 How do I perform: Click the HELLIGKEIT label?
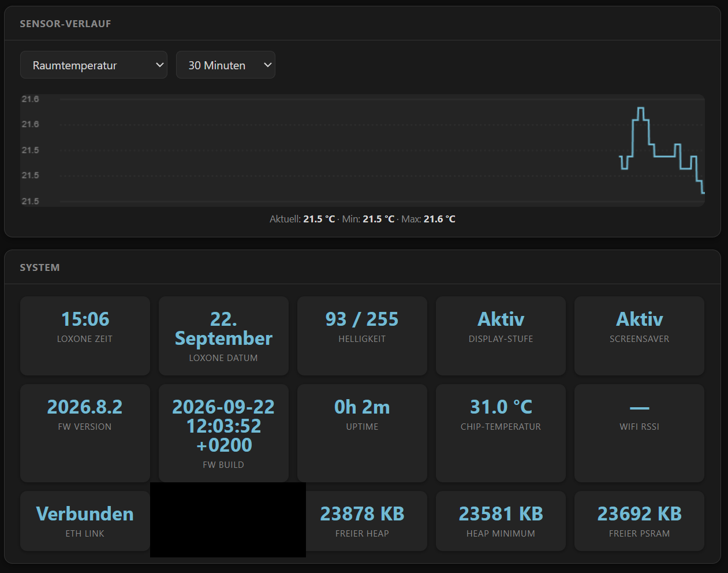[x=362, y=339]
